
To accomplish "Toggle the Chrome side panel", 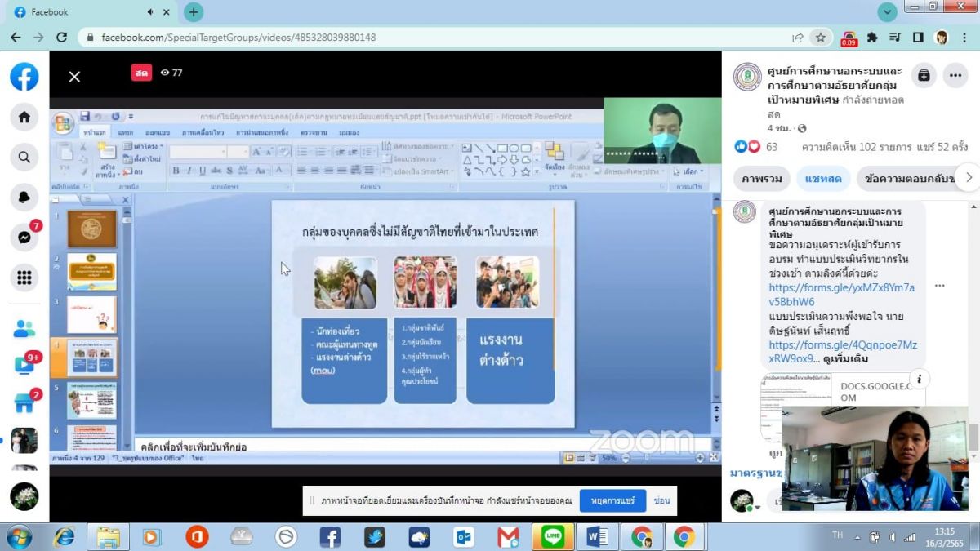I will click(x=918, y=38).
